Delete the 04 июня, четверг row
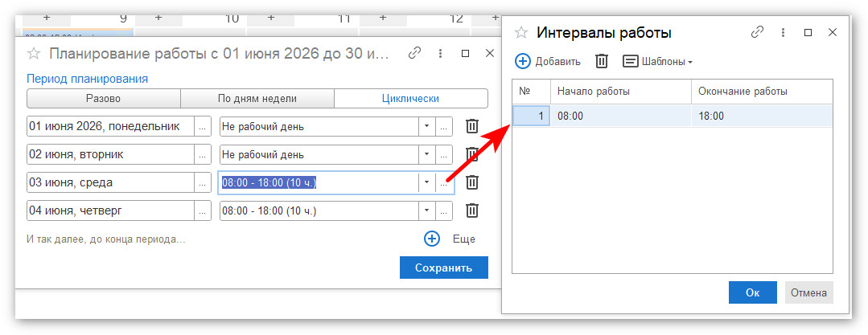 pos(471,210)
